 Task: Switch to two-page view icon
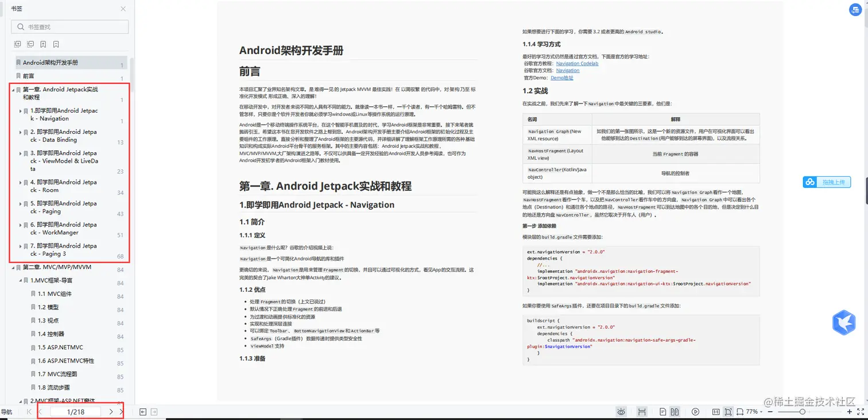click(x=675, y=412)
